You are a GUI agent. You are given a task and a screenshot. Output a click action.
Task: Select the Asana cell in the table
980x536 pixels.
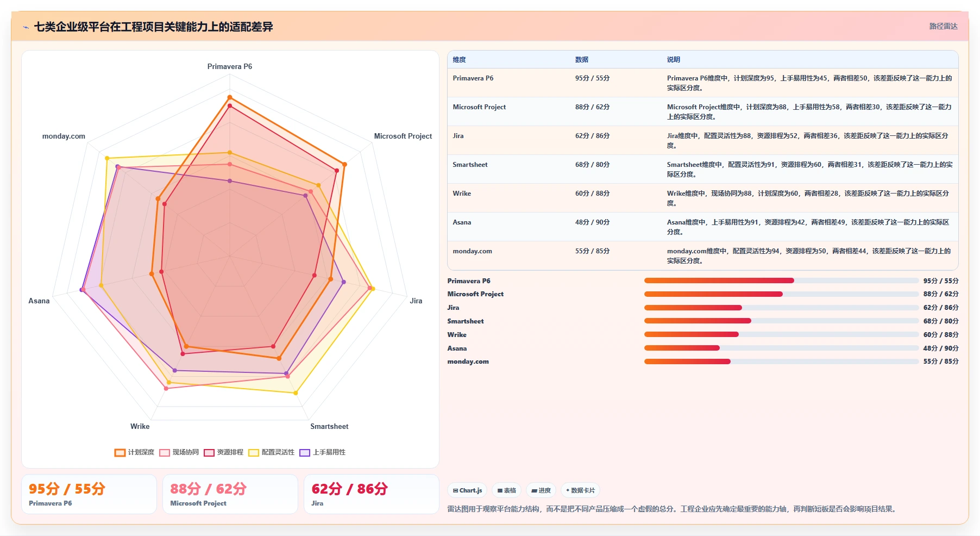pos(462,222)
